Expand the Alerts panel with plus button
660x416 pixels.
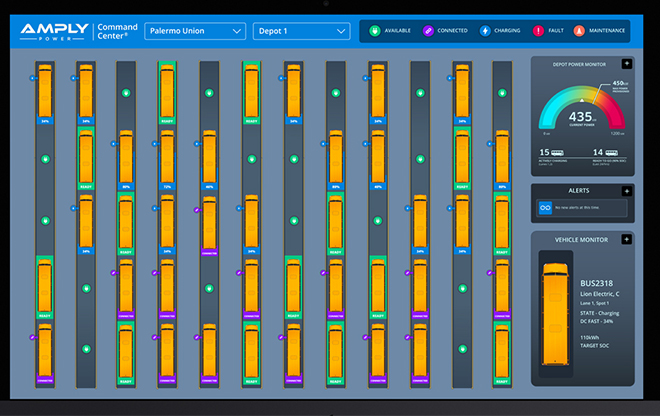pos(626,189)
